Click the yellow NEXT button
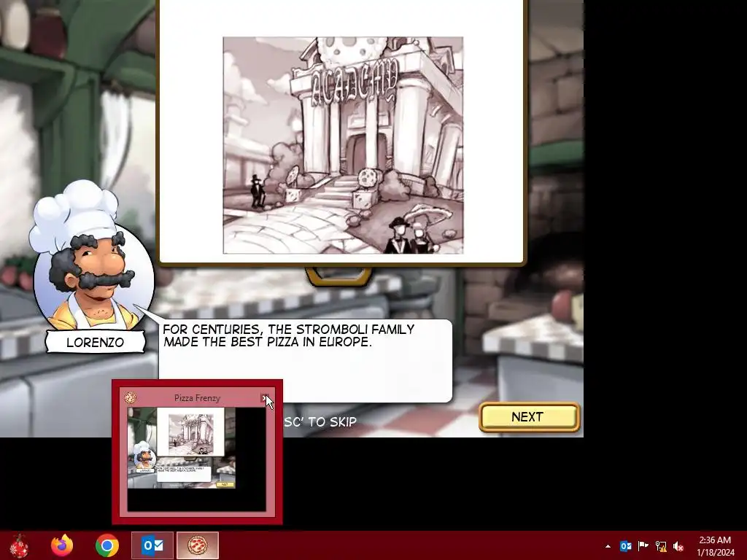 point(529,417)
